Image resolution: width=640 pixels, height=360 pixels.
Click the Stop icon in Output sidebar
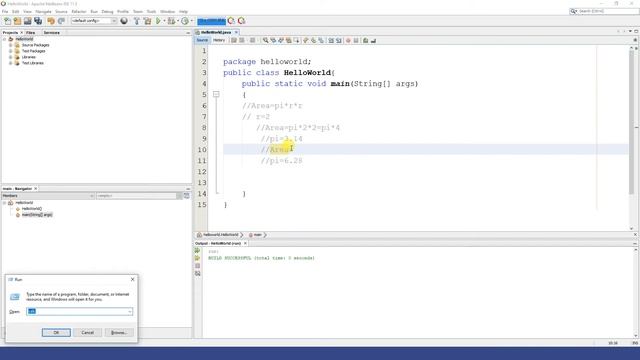pos(198,266)
